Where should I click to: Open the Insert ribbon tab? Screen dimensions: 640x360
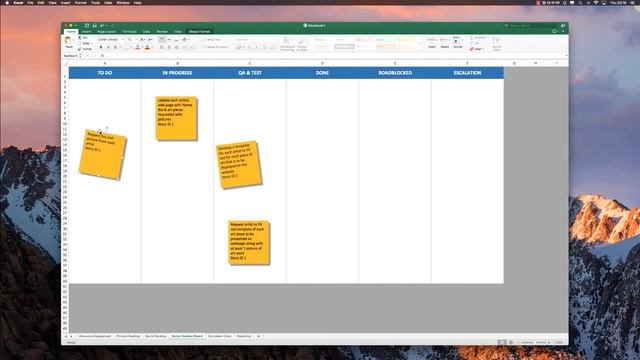(86, 31)
